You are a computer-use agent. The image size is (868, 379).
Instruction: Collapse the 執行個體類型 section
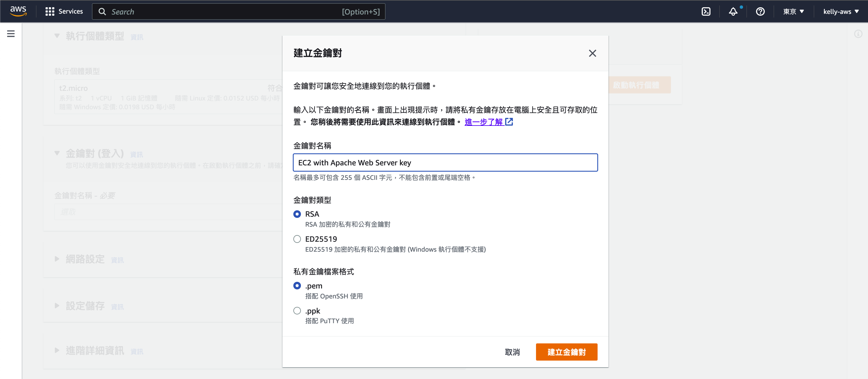[57, 36]
